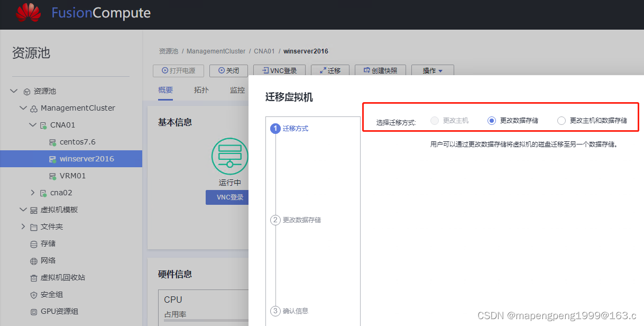
Task: Click the 打开电源 button
Action: [178, 70]
